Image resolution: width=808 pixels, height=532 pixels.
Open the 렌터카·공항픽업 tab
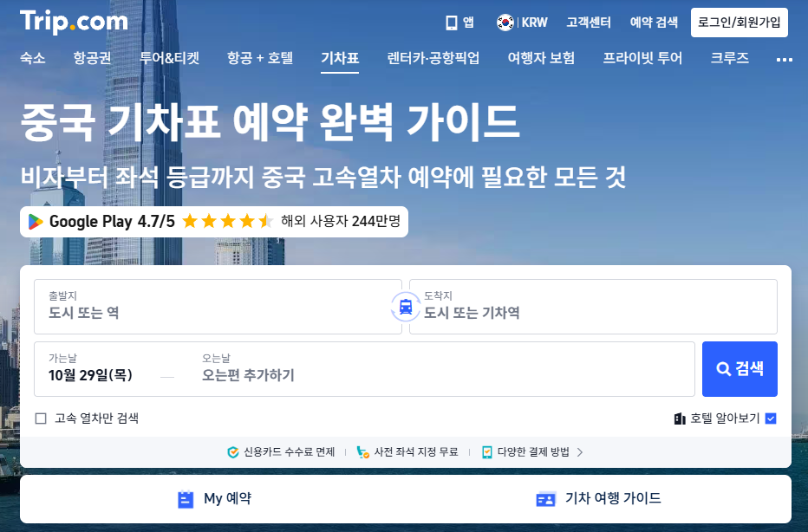coord(433,58)
